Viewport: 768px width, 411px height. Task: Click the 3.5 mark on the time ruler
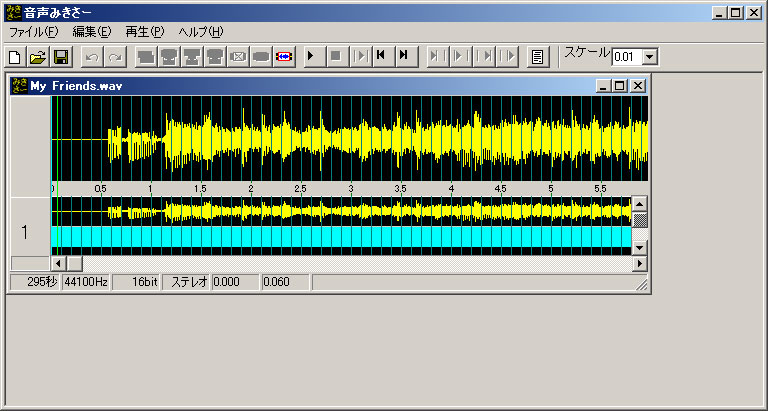tap(400, 189)
